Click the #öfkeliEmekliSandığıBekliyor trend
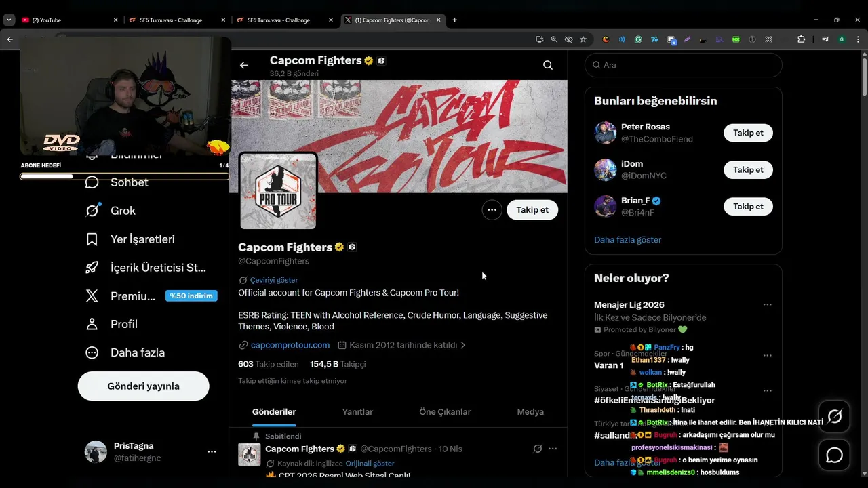Screen dimensions: 868x488 [x=654, y=400]
